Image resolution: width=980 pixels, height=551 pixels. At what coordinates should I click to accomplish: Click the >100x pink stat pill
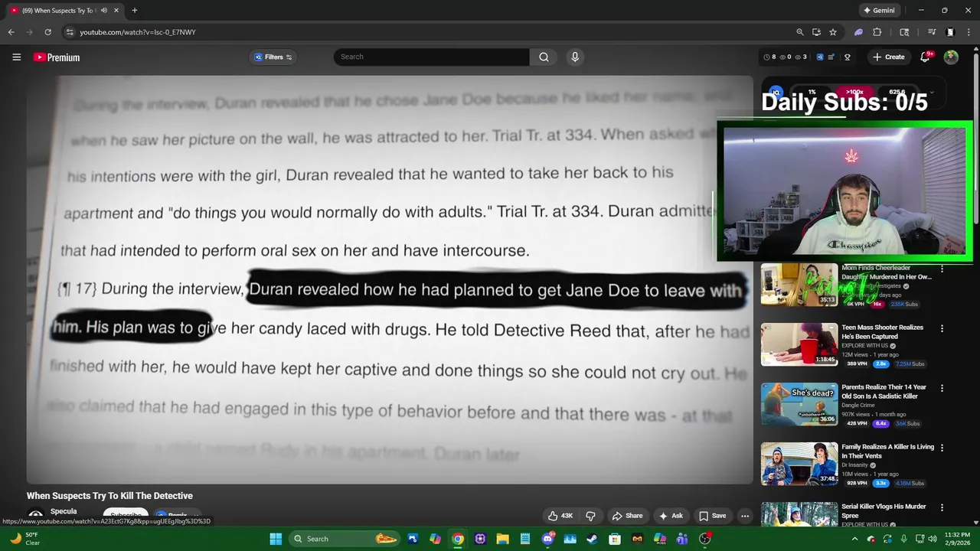pyautogui.click(x=855, y=93)
